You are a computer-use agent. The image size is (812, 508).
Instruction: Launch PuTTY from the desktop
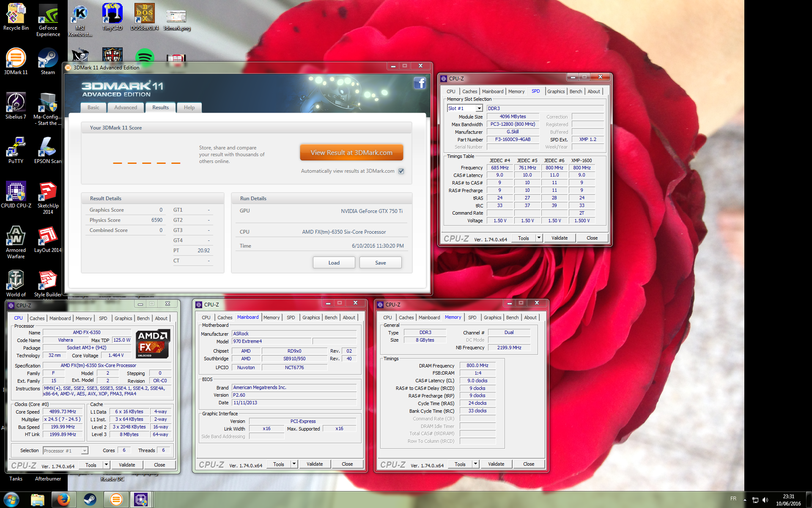(16, 150)
